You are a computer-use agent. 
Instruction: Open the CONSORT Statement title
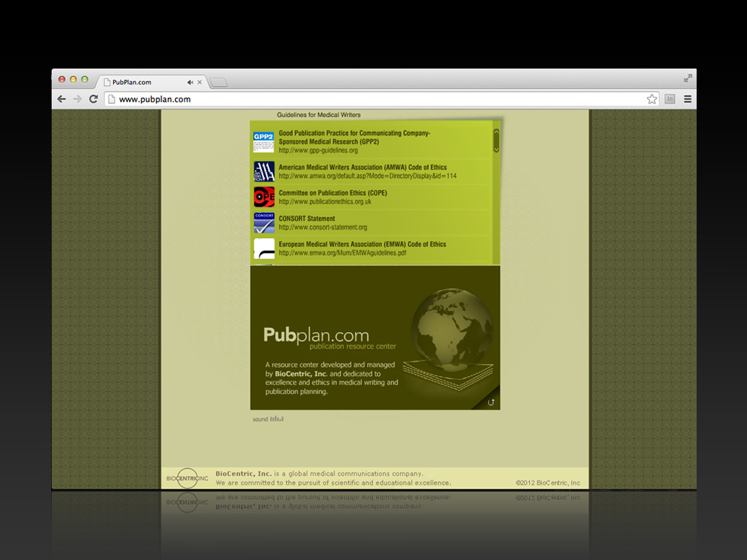click(307, 219)
